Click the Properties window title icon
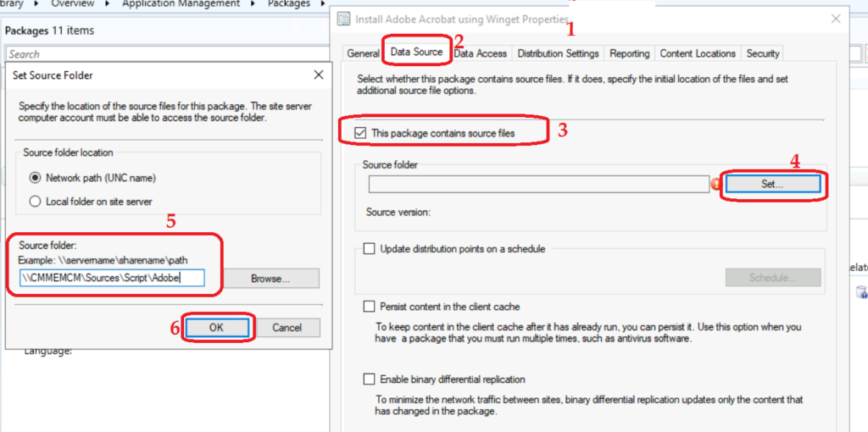The width and height of the screenshot is (868, 432). [x=344, y=19]
